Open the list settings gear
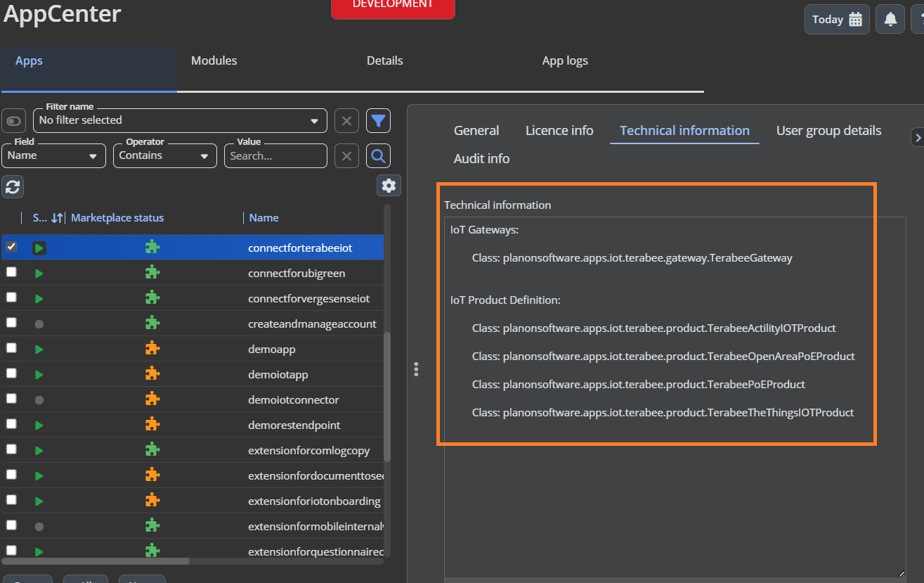Viewport: 924px width, 583px height. (389, 186)
